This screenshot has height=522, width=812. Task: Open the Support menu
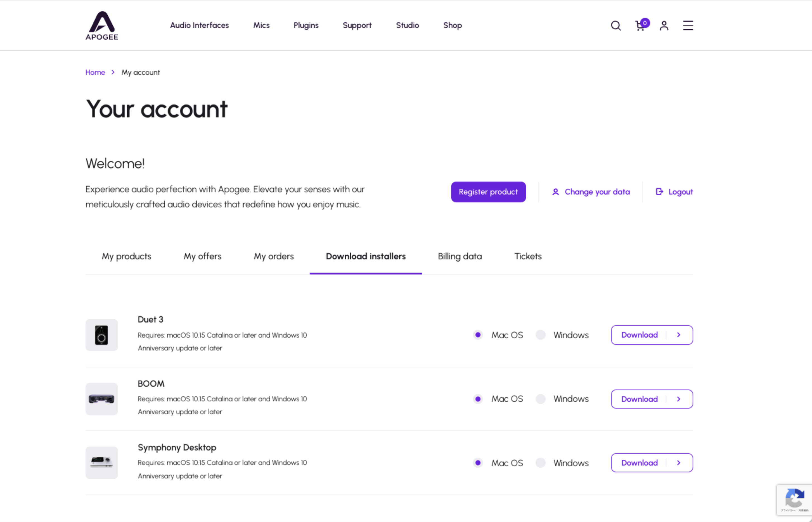pyautogui.click(x=357, y=25)
